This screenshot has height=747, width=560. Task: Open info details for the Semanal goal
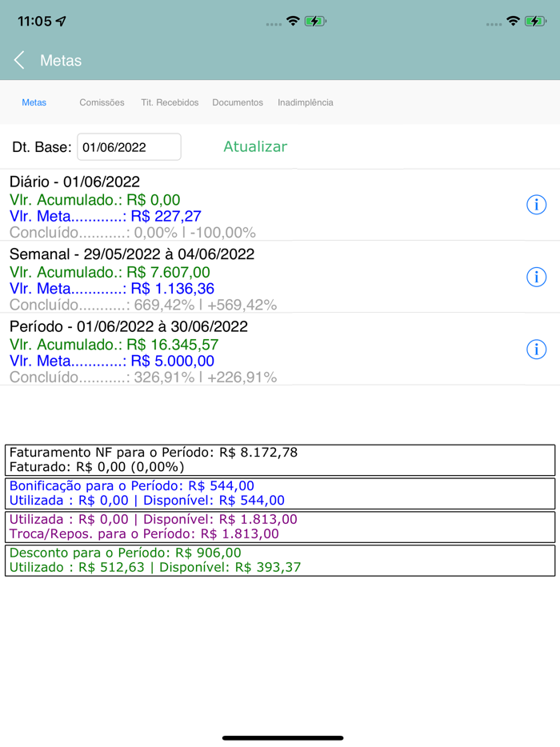coord(535,277)
